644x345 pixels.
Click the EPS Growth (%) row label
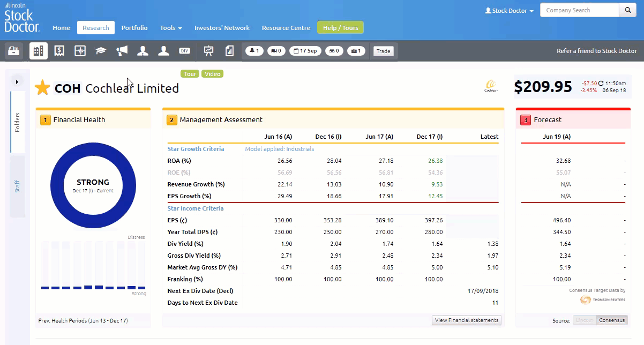click(x=190, y=196)
